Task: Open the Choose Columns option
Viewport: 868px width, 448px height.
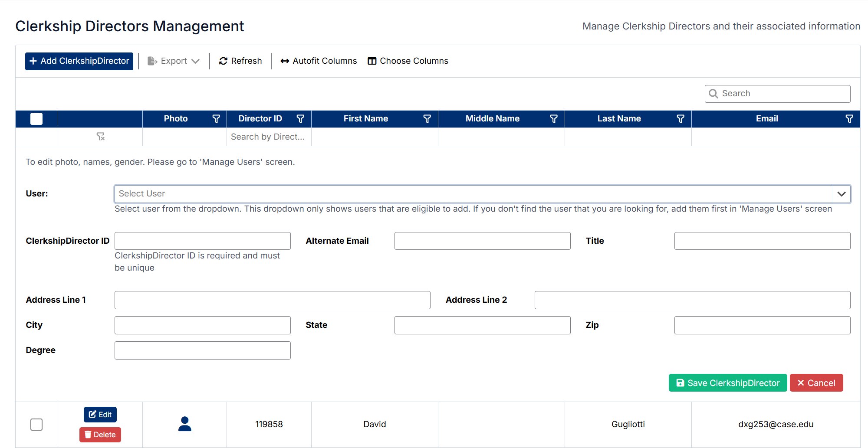Action: click(x=408, y=61)
